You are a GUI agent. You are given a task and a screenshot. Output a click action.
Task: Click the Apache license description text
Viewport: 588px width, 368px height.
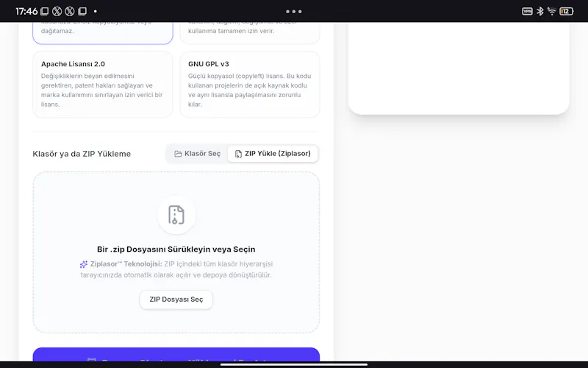(102, 90)
